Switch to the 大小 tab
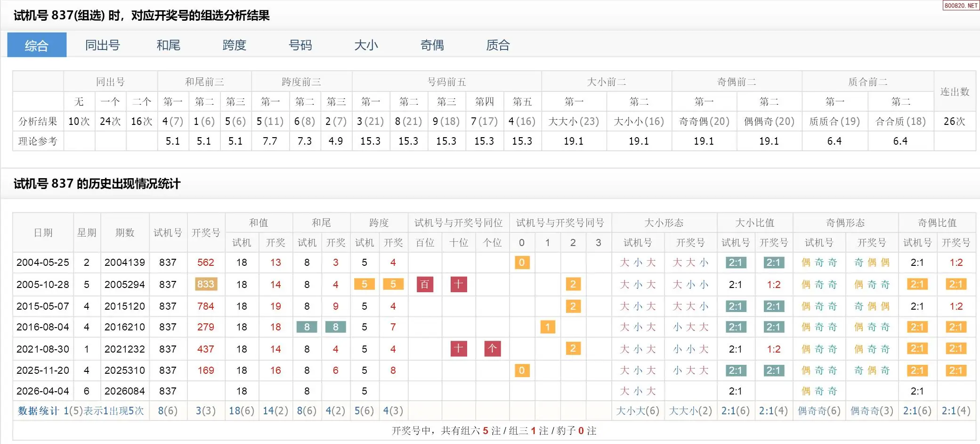Image resolution: width=980 pixels, height=444 pixels. tap(366, 45)
